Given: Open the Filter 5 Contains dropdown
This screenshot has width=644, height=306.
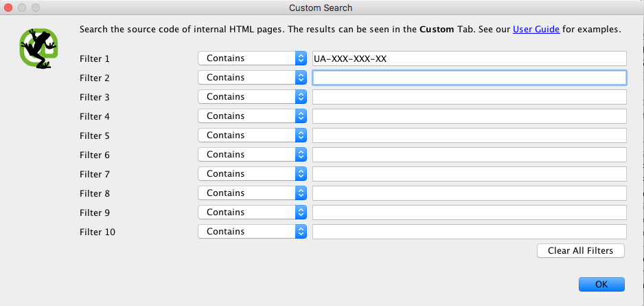Looking at the screenshot, I should (x=252, y=135).
